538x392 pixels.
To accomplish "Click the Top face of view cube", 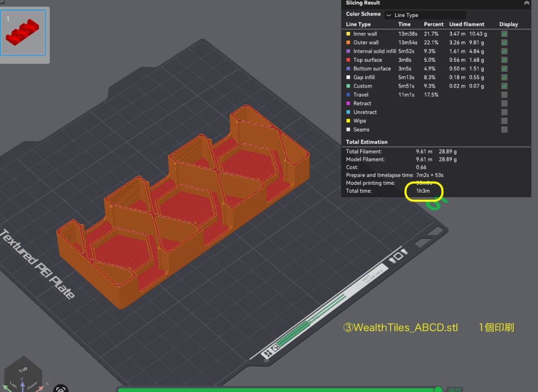I will click(23, 370).
